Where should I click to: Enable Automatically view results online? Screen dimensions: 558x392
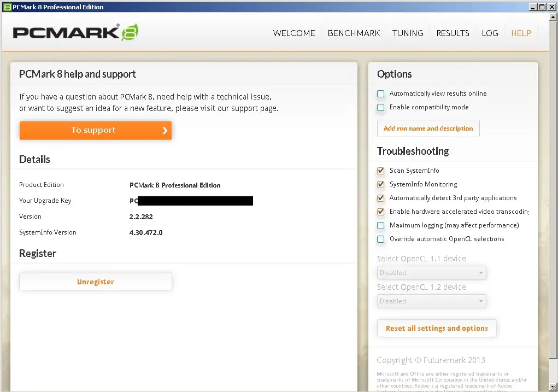coord(381,93)
